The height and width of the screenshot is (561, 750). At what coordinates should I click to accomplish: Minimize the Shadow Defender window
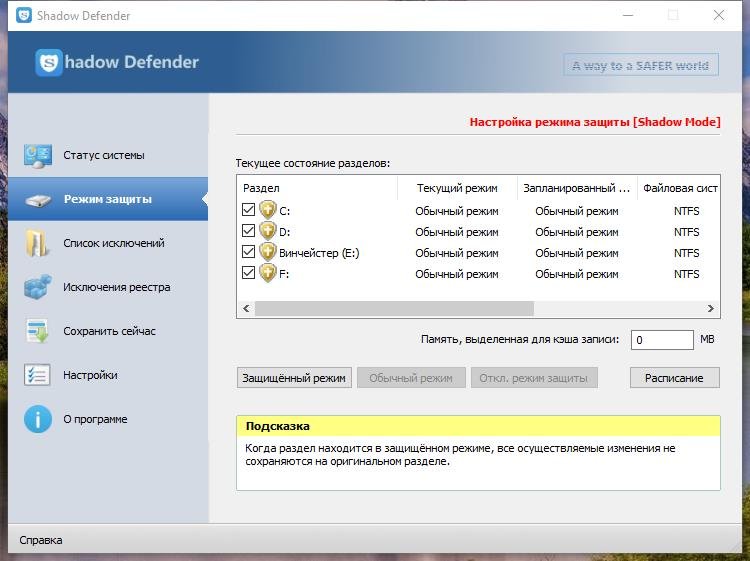pos(628,15)
